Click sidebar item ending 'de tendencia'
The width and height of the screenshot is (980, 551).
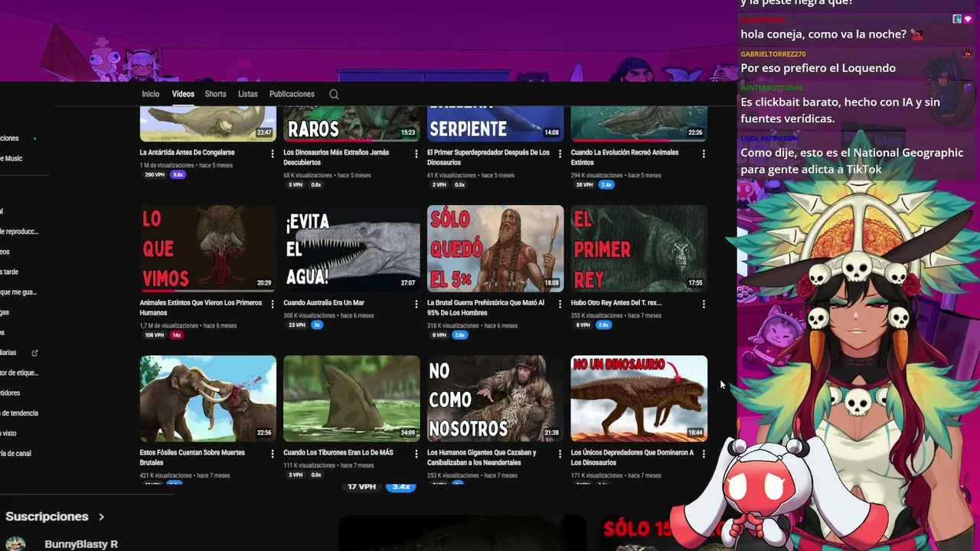pos(19,413)
